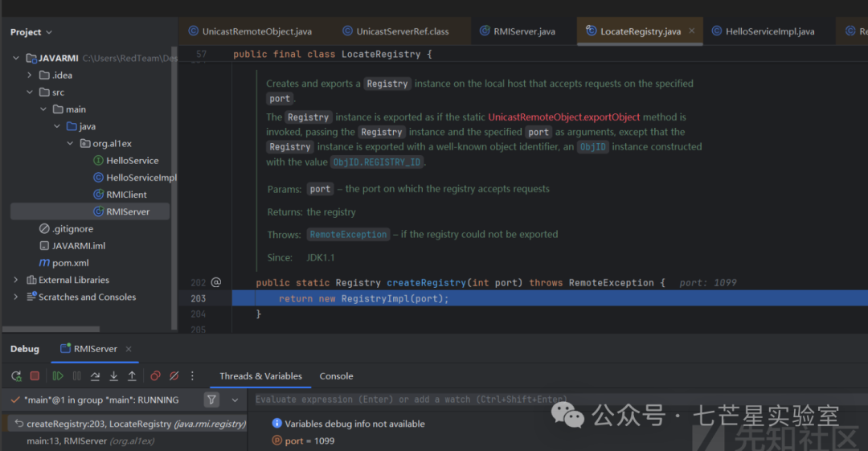Screen dimensions: 868x451
Task: Resume program execution in debugger
Action: 58,375
